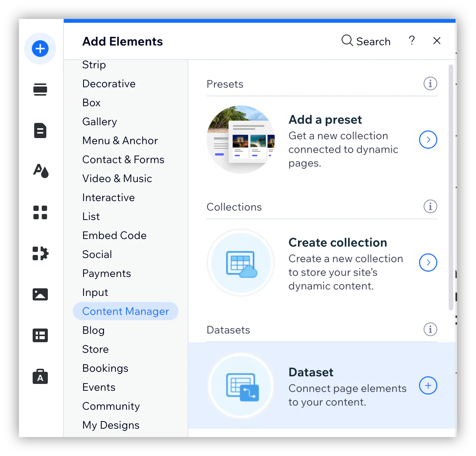
Task: Click the Add a preset thumbnail image
Action: (x=241, y=140)
